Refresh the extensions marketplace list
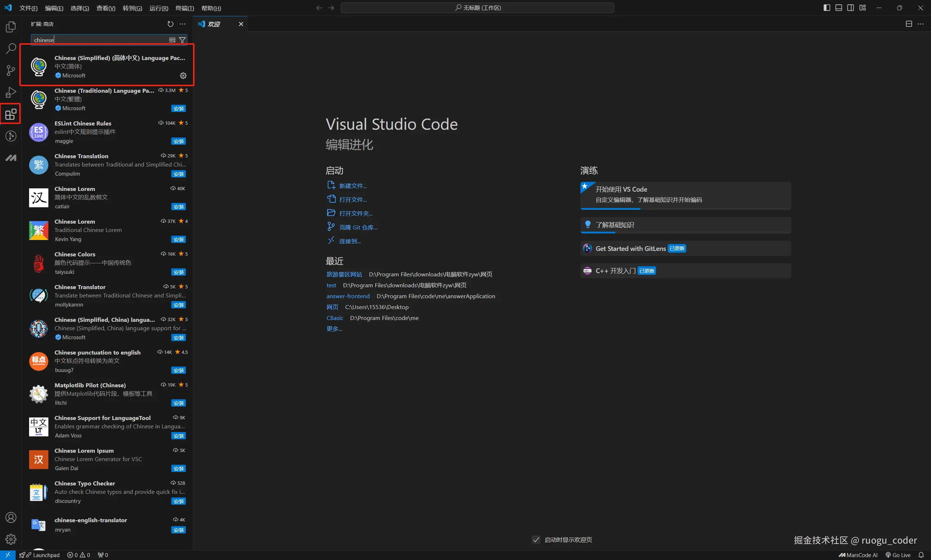This screenshot has width=931, height=560. (x=171, y=24)
